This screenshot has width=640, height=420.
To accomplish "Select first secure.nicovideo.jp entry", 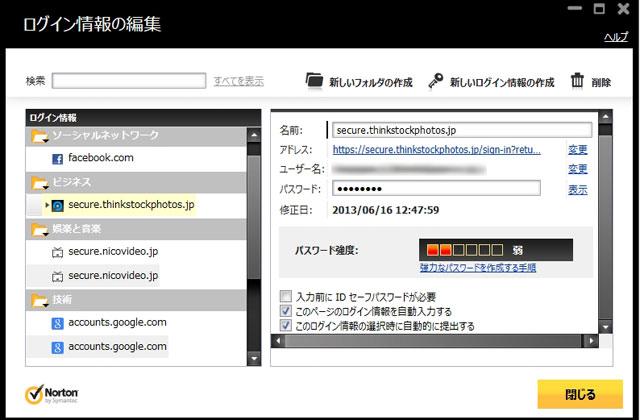I will 113,251.
